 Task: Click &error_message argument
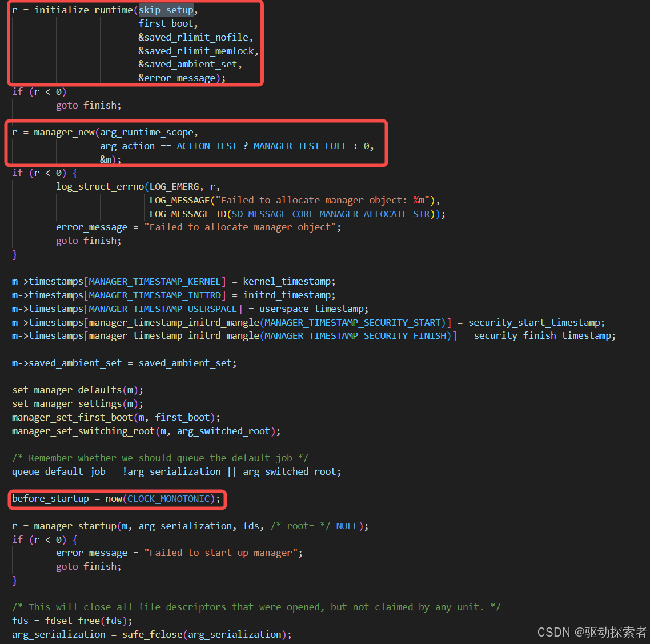[177, 78]
